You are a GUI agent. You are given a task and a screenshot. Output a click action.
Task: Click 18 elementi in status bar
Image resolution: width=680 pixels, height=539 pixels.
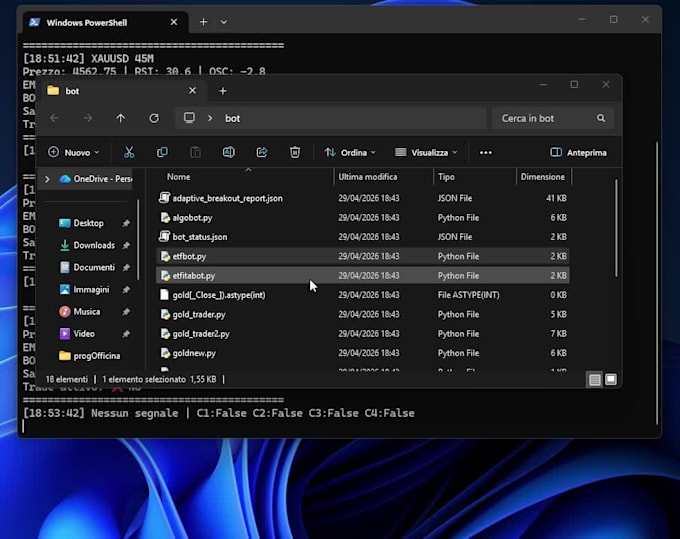pyautogui.click(x=66, y=379)
